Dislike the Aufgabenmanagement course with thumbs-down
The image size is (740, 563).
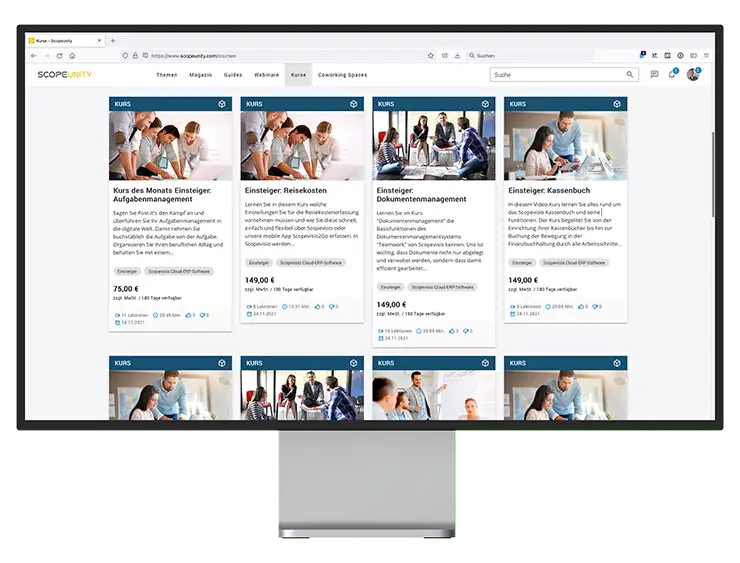coord(202,315)
